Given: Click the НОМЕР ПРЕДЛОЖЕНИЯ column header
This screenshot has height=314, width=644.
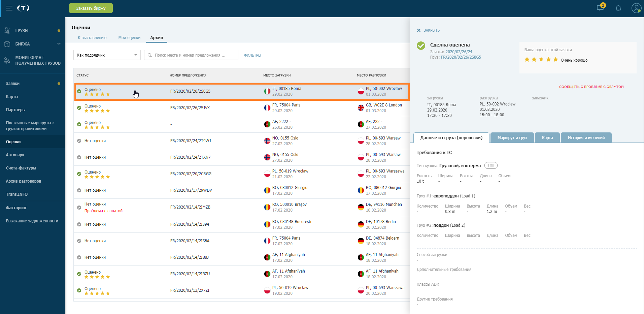Looking at the screenshot, I should [x=188, y=75].
